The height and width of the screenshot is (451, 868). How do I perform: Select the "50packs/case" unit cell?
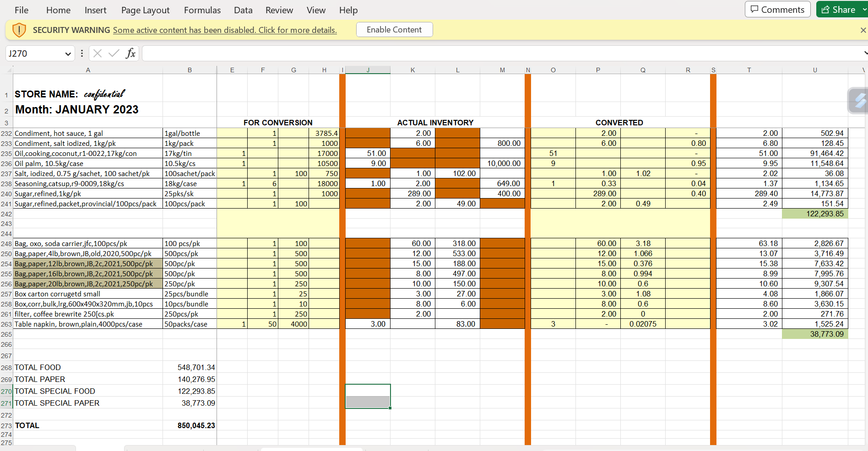coord(190,324)
